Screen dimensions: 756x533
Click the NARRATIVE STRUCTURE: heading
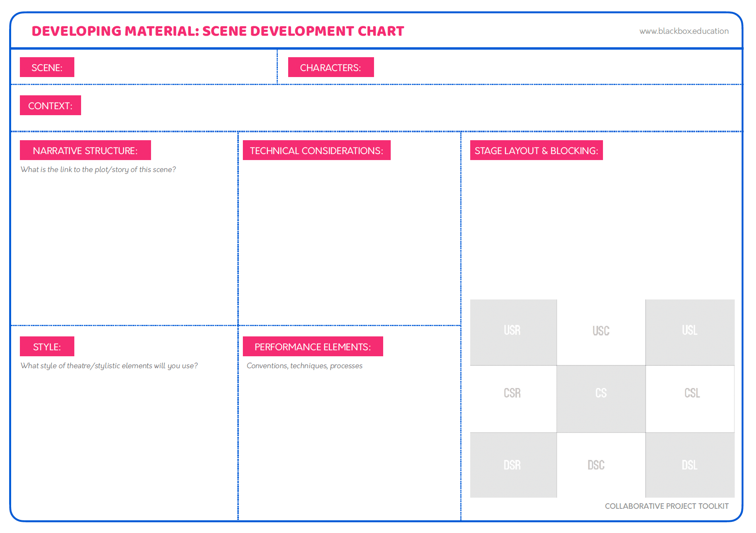coord(85,150)
